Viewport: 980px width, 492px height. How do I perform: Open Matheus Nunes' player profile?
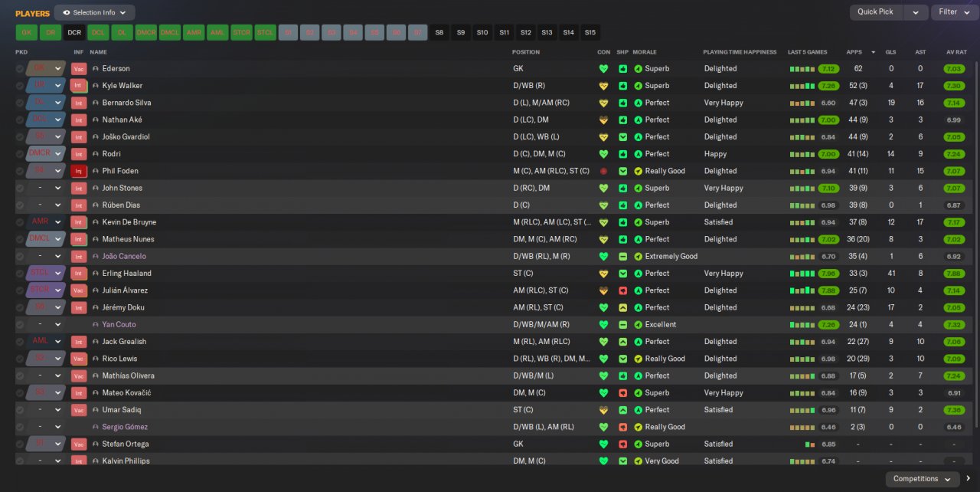[128, 239]
